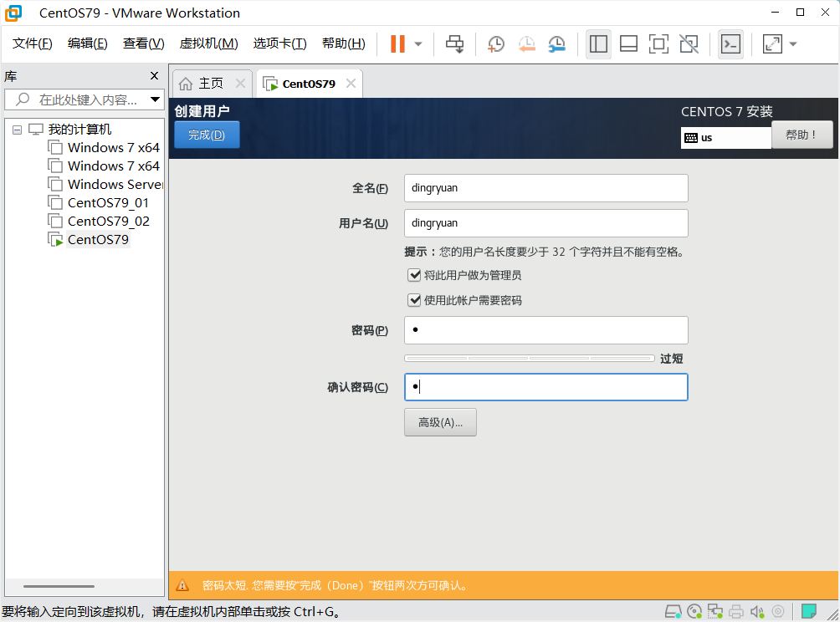This screenshot has height=622, width=840.
Task: Open the 选项卡(T) menu
Action: click(279, 43)
